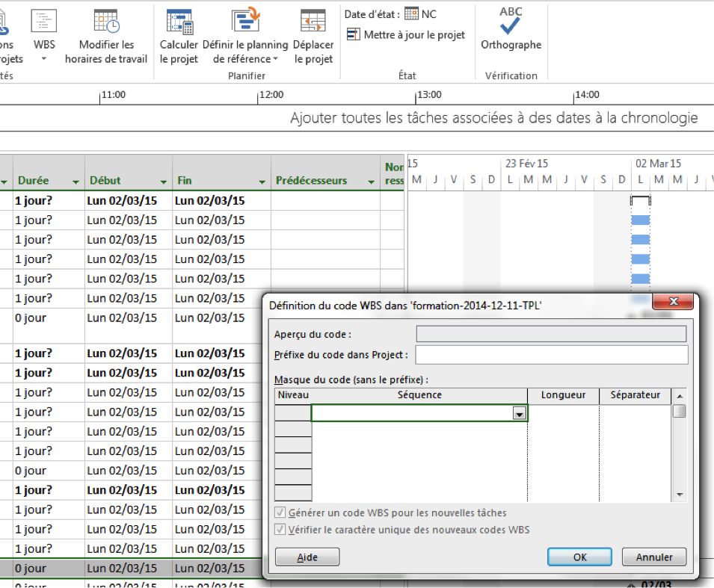Click the code mask scrollbar thumb
This screenshot has width=714, height=588.
tap(680, 412)
